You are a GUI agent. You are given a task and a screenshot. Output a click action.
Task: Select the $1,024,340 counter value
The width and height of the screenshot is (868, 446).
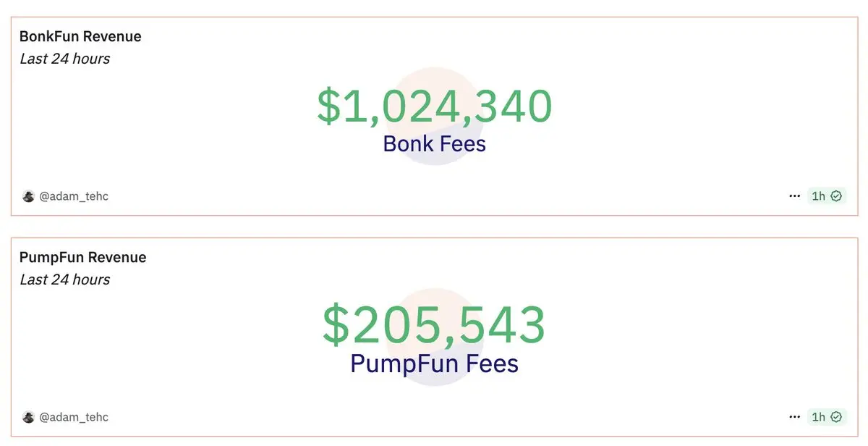tap(434, 106)
